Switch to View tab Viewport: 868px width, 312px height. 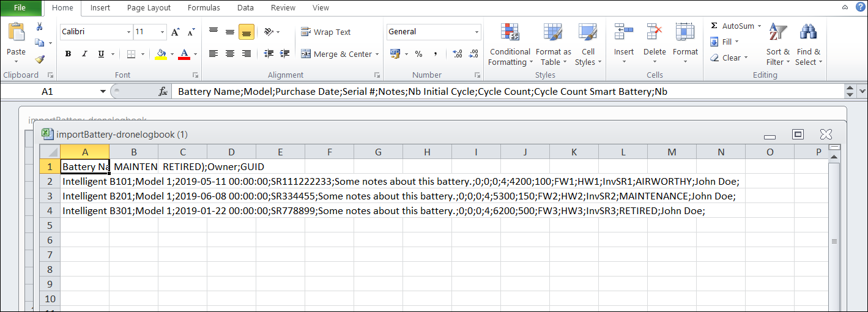click(x=321, y=8)
